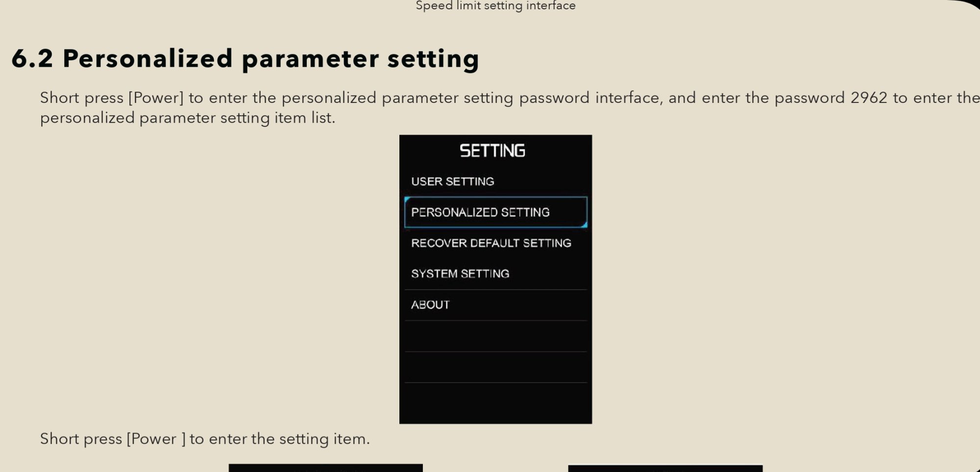Viewport: 980px width, 472px height.
Task: Open the bottom-right partially visible black image
Action: pos(665,469)
